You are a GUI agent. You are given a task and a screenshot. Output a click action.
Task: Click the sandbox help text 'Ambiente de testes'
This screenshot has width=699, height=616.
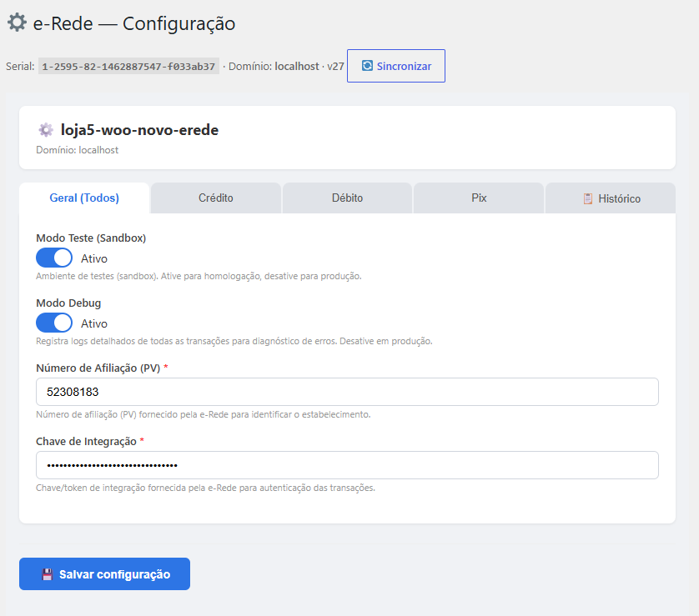(199, 276)
